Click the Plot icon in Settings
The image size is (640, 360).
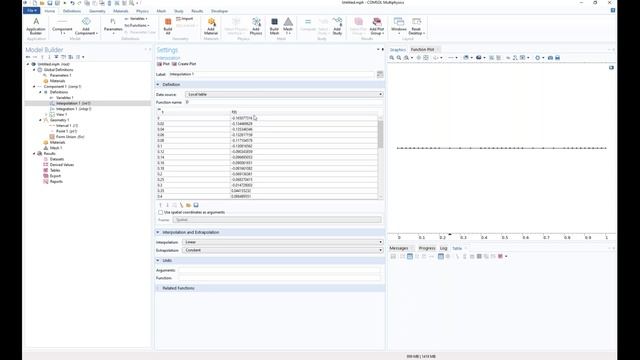click(x=163, y=64)
